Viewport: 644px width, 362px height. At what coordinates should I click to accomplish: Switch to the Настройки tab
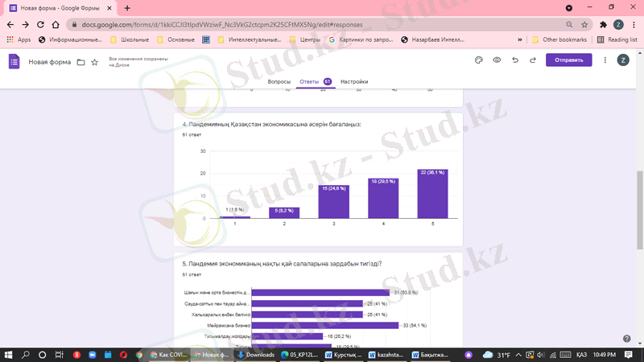coord(354,82)
